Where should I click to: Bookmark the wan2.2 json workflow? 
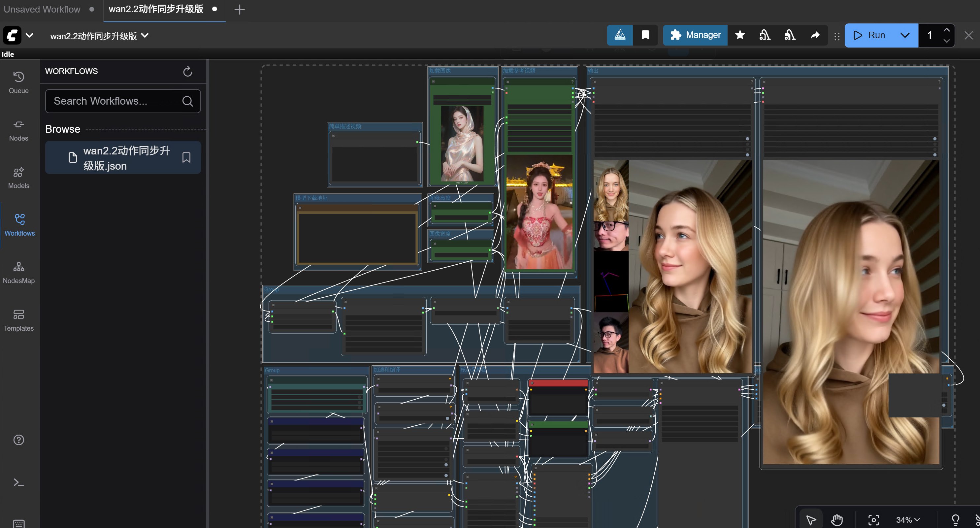point(186,157)
